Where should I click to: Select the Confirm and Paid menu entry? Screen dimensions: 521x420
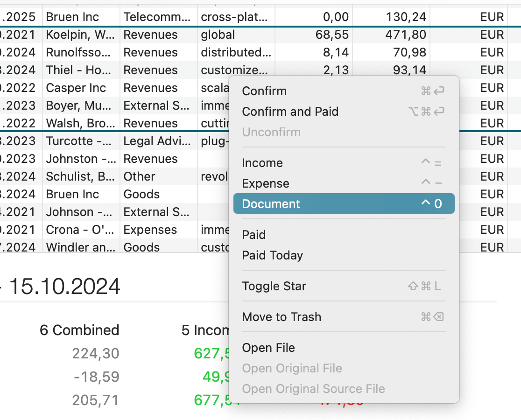[x=290, y=112]
